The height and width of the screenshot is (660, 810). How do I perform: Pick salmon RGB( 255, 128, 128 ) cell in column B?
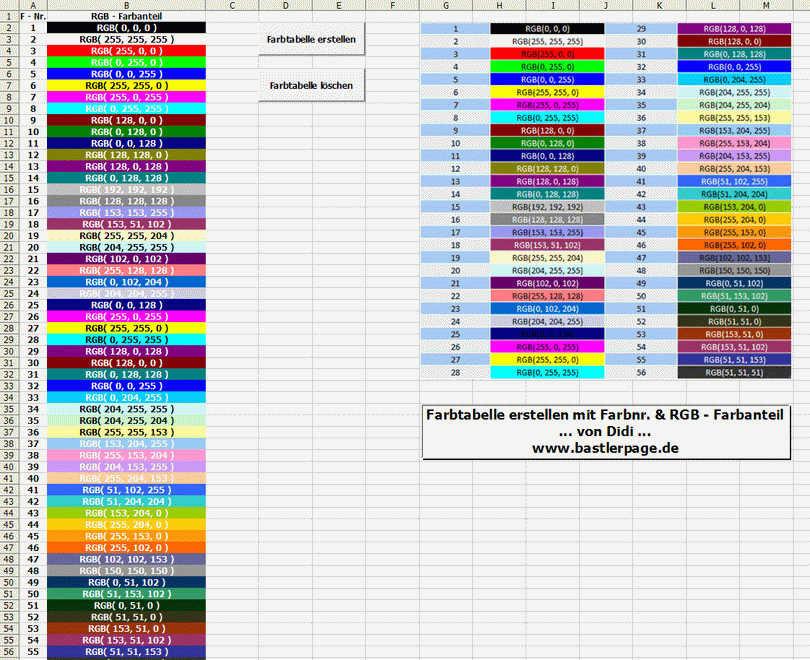click(x=127, y=271)
